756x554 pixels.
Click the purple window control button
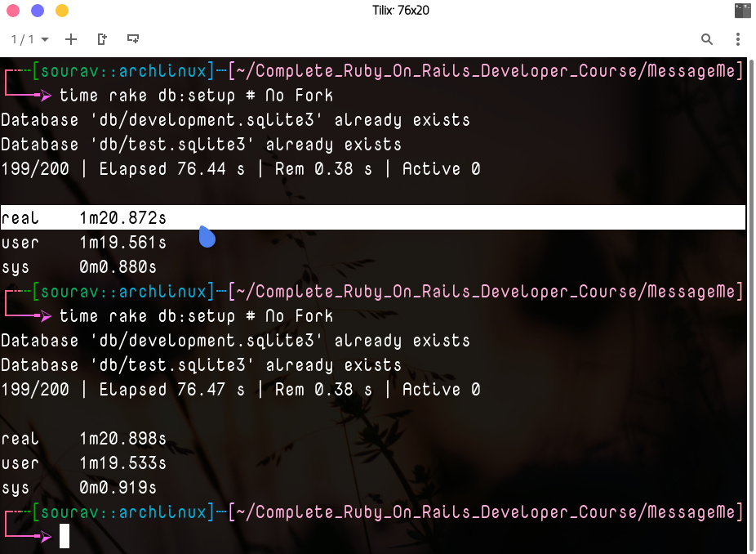pos(38,11)
